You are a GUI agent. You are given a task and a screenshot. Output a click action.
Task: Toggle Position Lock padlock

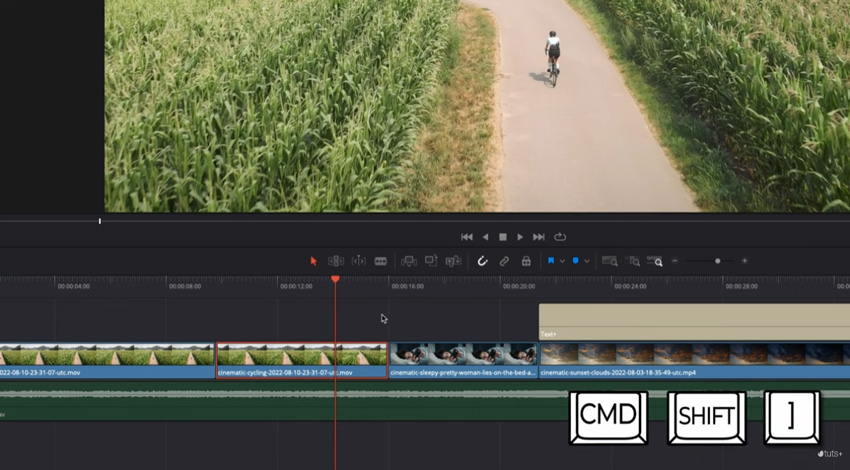point(526,261)
